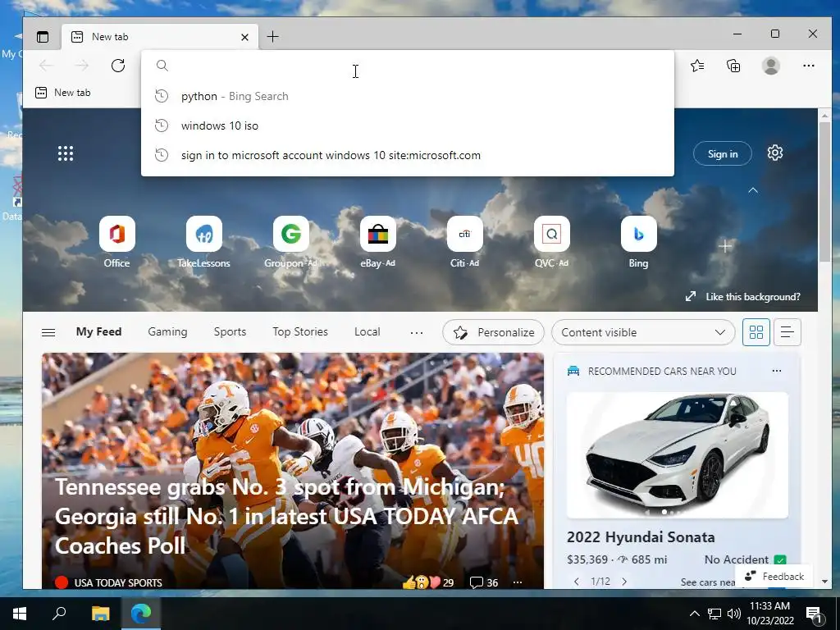Add a new quick link site
The image size is (840, 630).
(725, 246)
